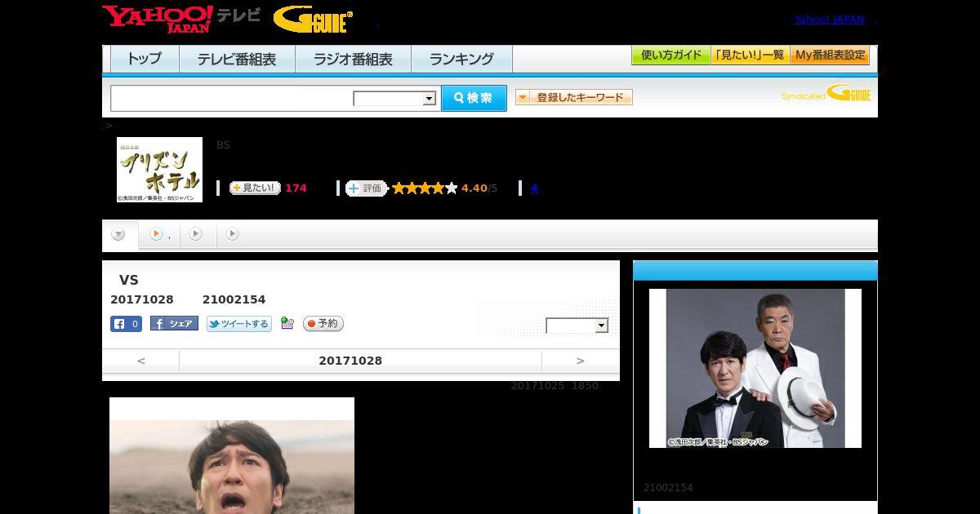Expand 登録したキーワード dropdown
This screenshot has width=980, height=514.
click(573, 97)
